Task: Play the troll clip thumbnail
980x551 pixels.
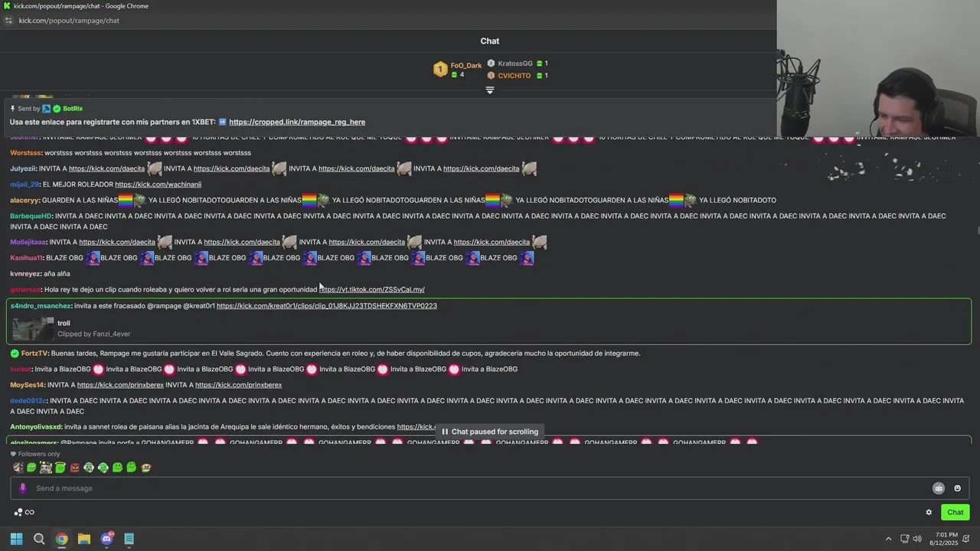Action: 33,328
